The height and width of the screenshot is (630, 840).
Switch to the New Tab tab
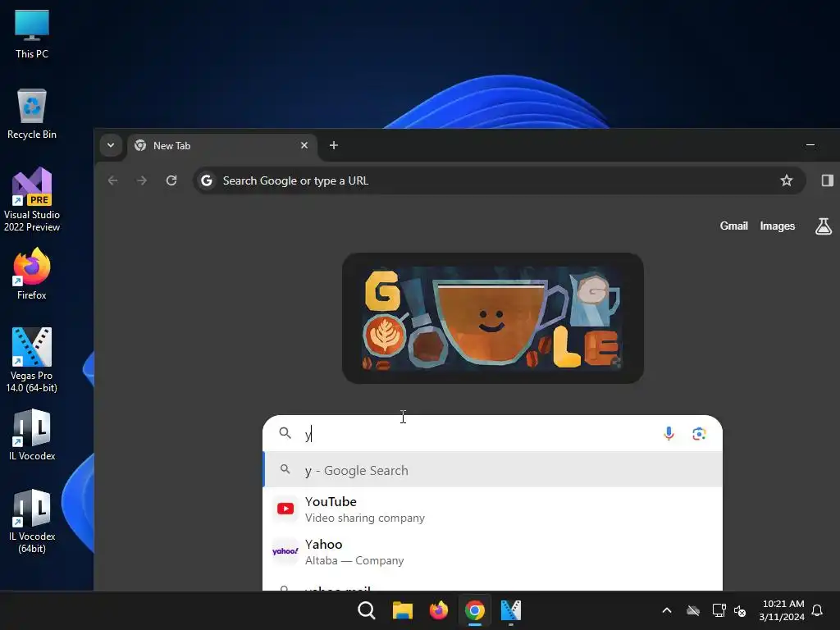pyautogui.click(x=222, y=146)
